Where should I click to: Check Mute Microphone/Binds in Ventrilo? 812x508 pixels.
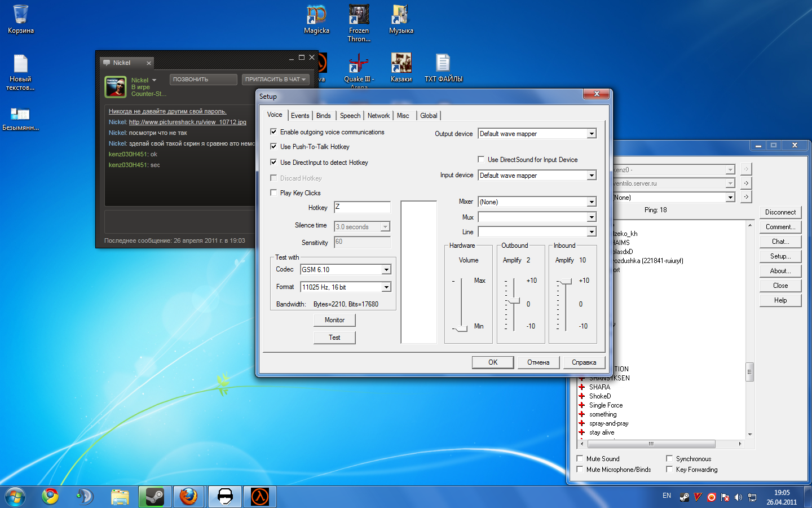pyautogui.click(x=580, y=470)
